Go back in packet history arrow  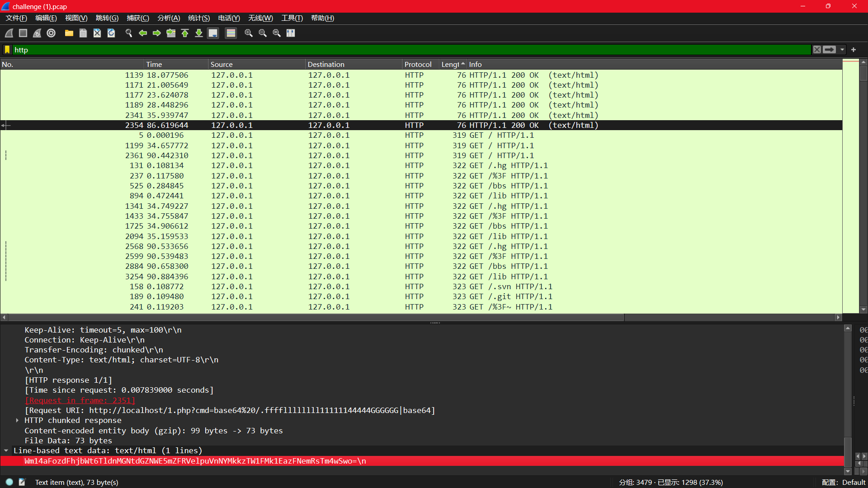[143, 33]
